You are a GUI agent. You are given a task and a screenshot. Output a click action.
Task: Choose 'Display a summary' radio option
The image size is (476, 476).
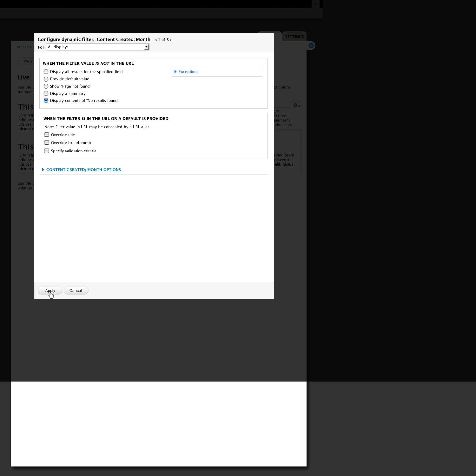tap(46, 94)
